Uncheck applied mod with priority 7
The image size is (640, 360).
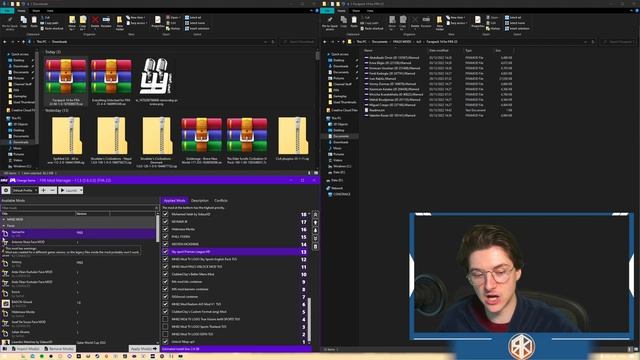[x=165, y=296]
